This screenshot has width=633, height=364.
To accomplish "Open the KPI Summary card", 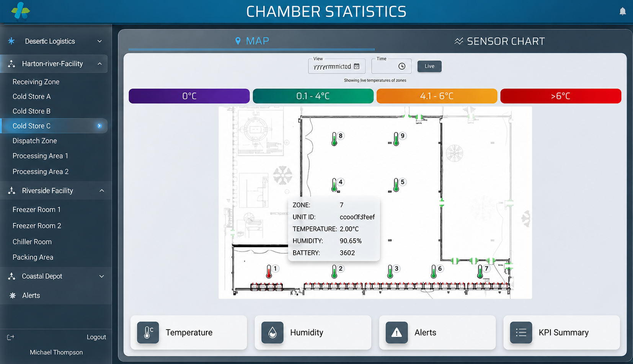I will (561, 332).
